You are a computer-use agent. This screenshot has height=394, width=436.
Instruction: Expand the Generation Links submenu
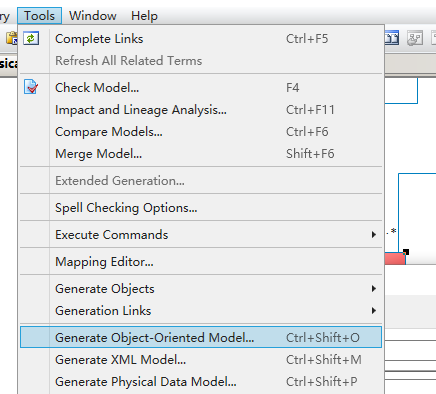click(201, 311)
